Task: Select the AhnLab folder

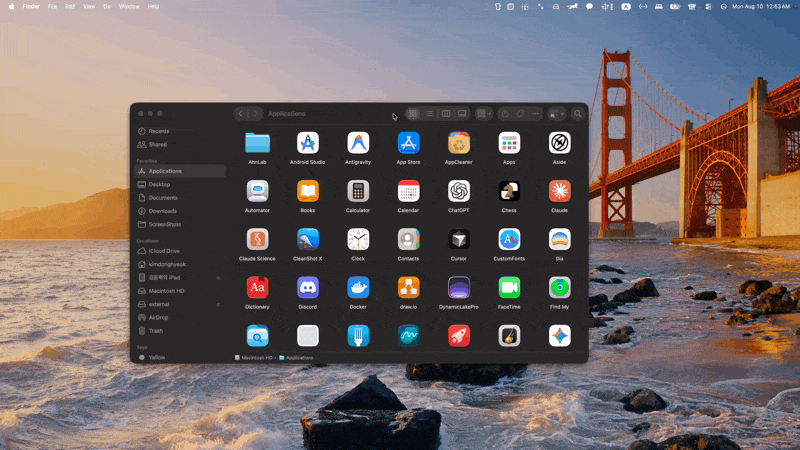Action: (x=257, y=143)
